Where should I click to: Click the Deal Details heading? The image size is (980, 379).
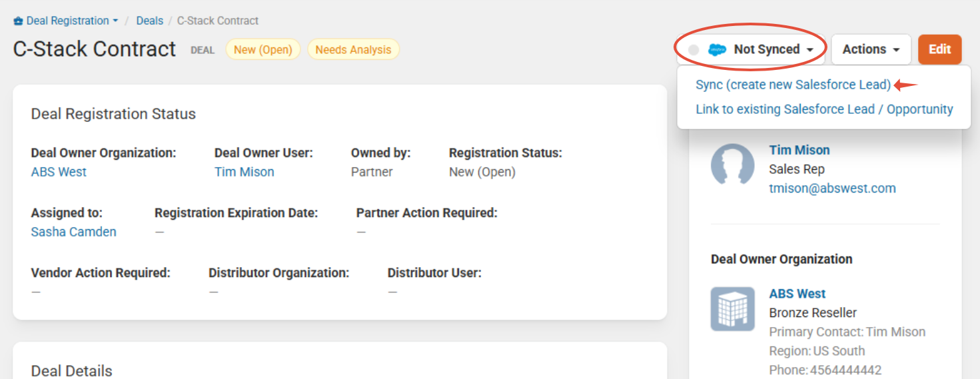(71, 371)
